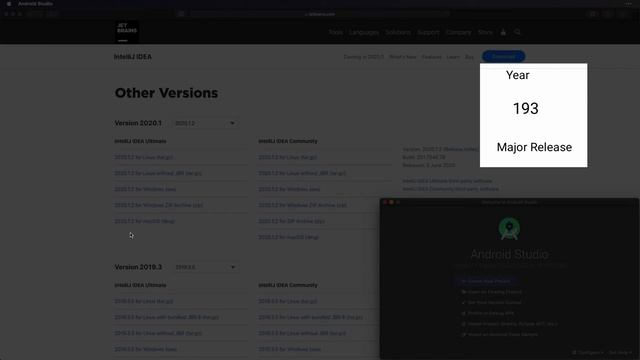Click the IntelliJ IDEA product title

click(133, 57)
